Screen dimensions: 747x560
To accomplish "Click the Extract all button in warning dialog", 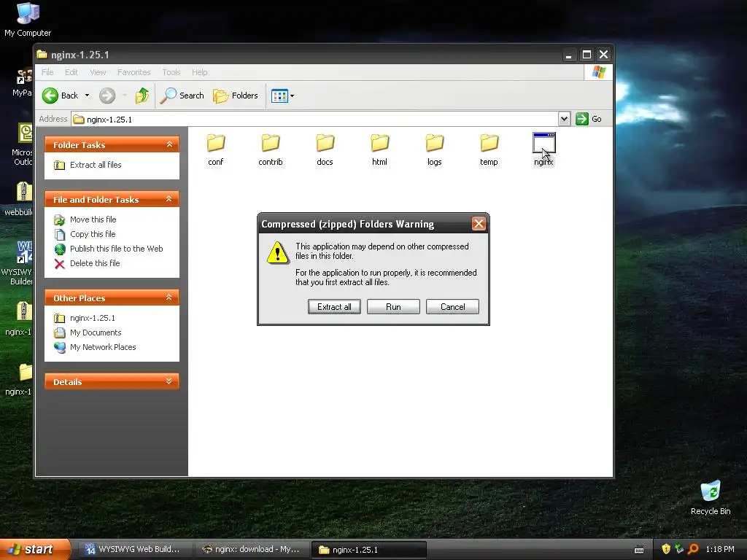I will [x=334, y=307].
